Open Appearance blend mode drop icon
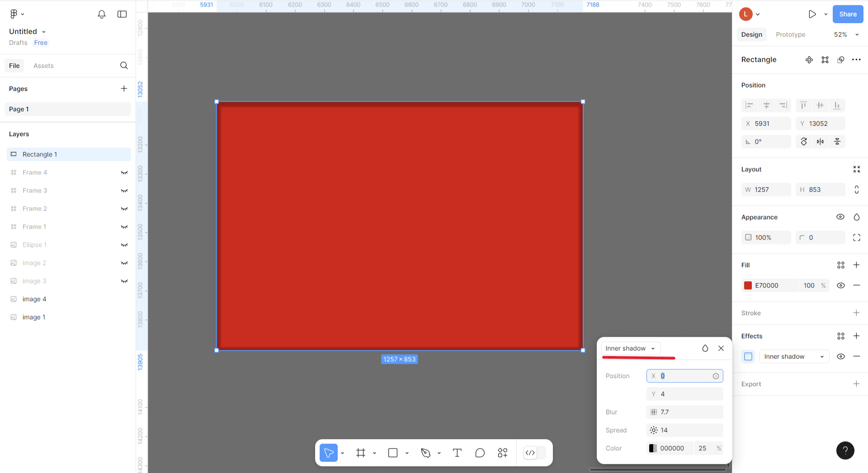The height and width of the screenshot is (473, 868). click(856, 217)
